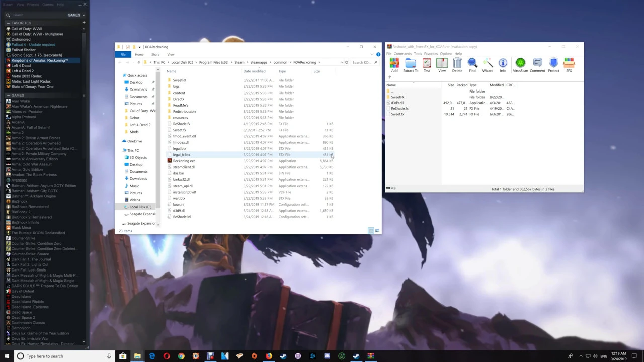Viewport: 644px width, 362px height.
Task: Open the Commands menu in WinRAR
Action: pyautogui.click(x=403, y=54)
